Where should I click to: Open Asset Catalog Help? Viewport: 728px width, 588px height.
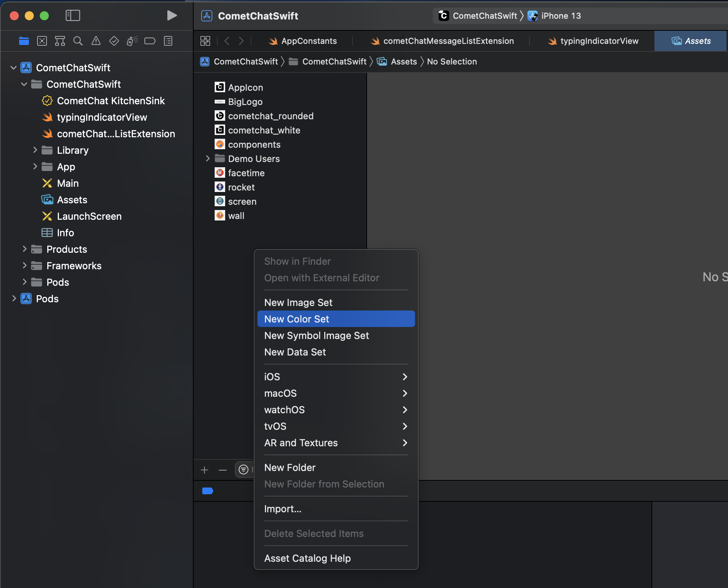(x=336, y=558)
